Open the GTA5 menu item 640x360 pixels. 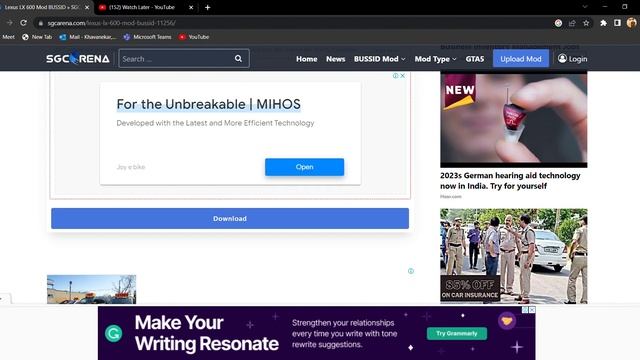(475, 59)
